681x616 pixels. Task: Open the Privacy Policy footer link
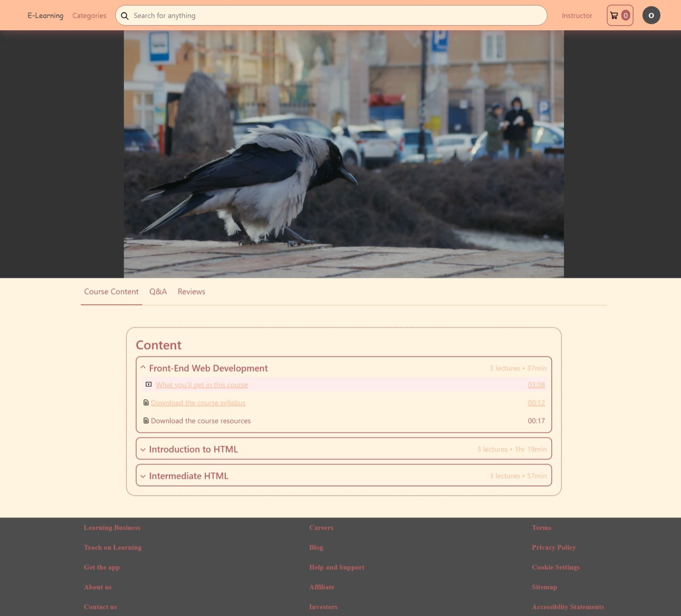554,547
